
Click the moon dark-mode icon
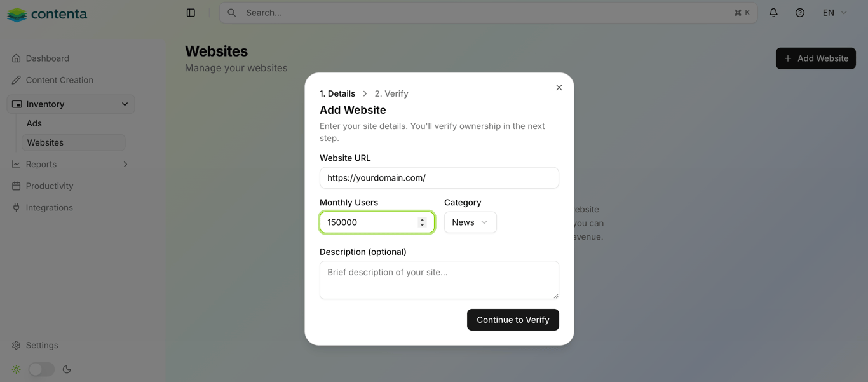point(67,369)
